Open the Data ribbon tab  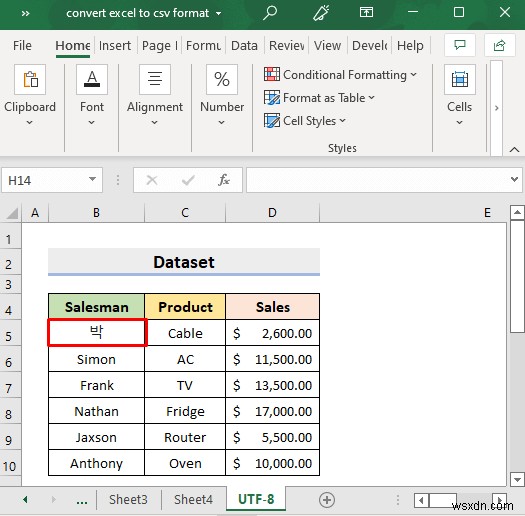244,46
